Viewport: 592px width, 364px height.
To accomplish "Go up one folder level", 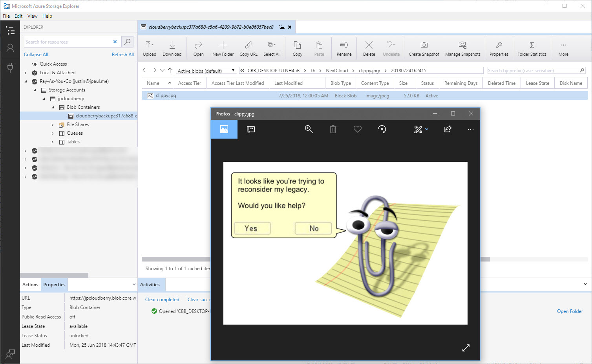I will point(170,70).
